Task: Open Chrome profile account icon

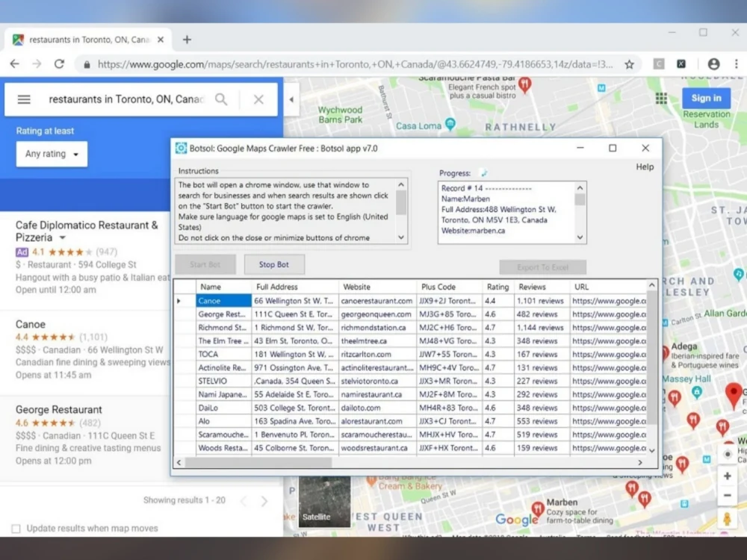Action: [x=713, y=63]
